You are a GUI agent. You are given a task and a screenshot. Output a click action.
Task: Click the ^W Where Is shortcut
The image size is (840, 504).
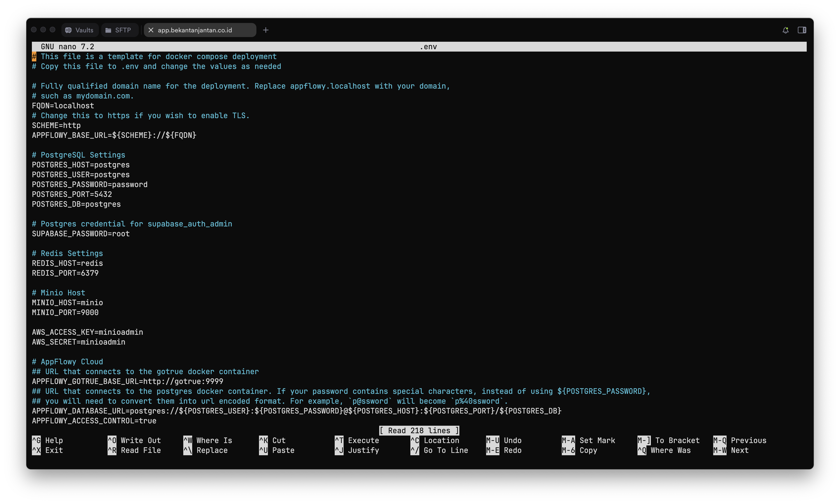click(x=208, y=440)
